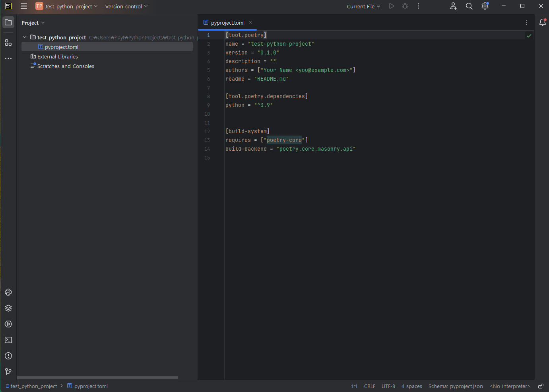
Task: Open Current File run configuration dropdown
Action: coord(363,6)
